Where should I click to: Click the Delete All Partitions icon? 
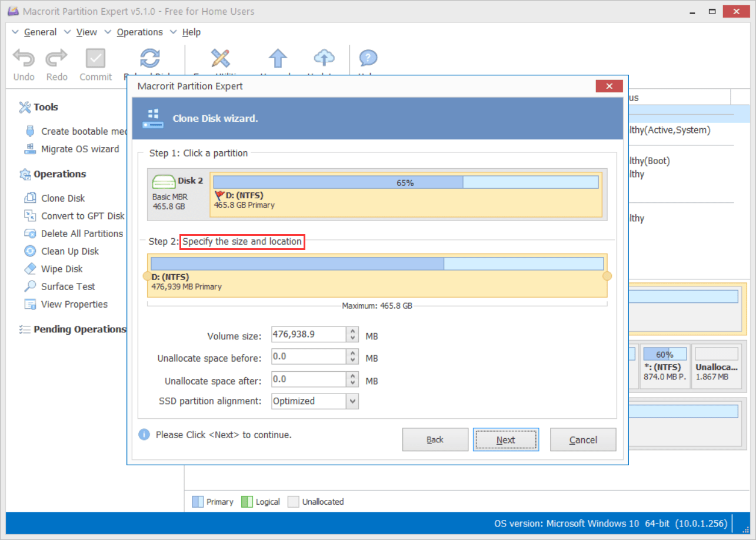[x=30, y=234]
